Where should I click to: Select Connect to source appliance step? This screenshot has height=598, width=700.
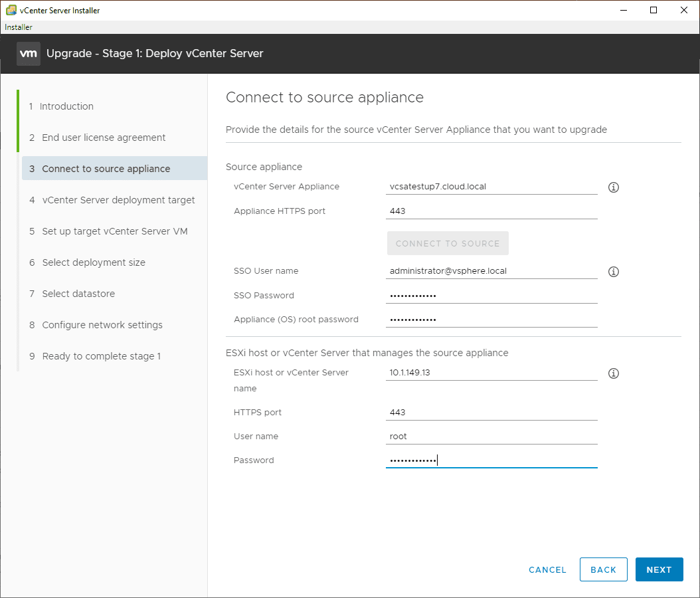(106, 169)
